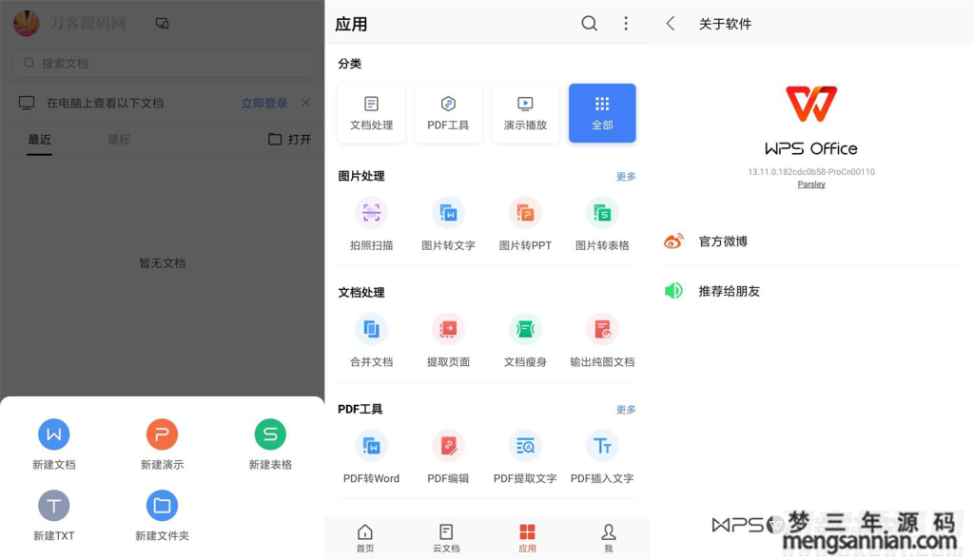Tap 立即登录 to log in

264,103
